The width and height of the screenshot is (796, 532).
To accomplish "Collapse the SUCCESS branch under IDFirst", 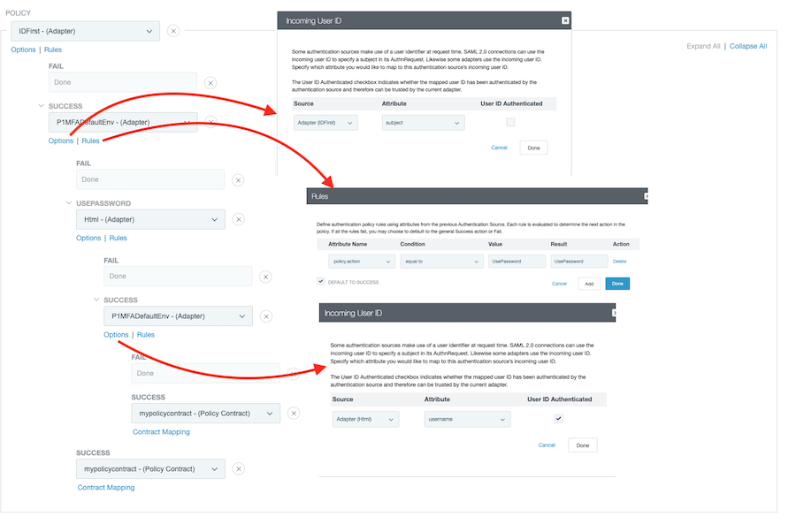I will (x=41, y=106).
